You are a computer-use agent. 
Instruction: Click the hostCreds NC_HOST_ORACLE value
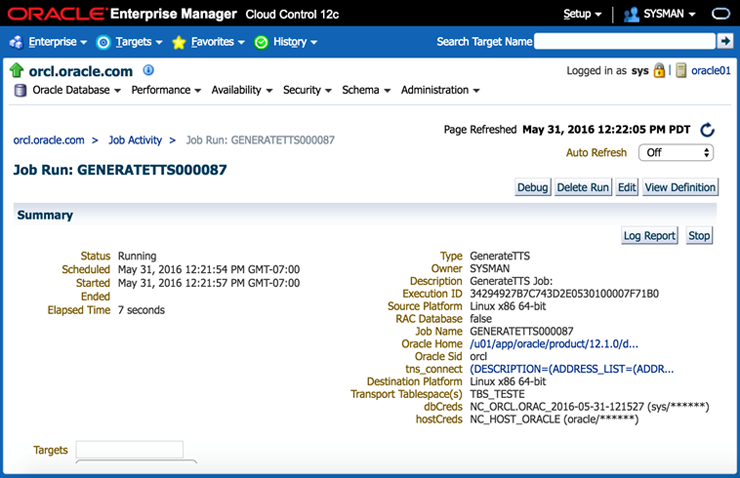click(x=554, y=419)
